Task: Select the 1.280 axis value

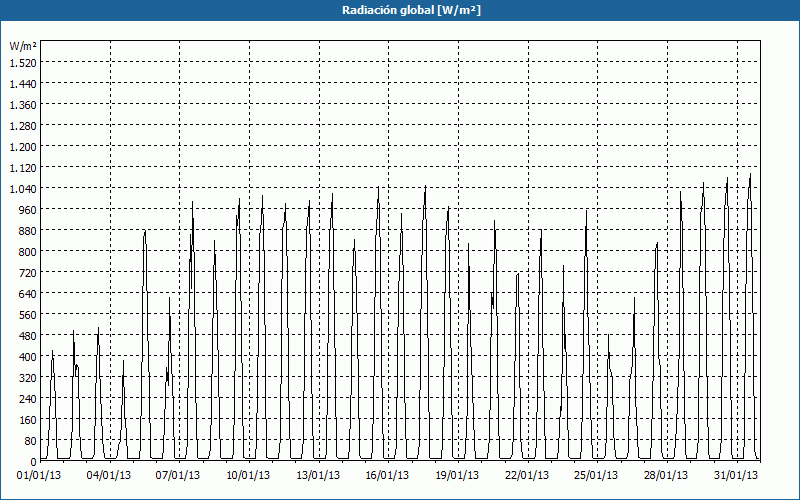Action: pos(23,126)
